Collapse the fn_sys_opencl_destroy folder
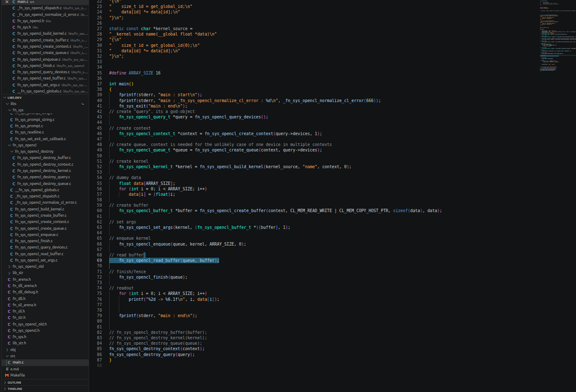The image size is (576, 392). [12, 151]
